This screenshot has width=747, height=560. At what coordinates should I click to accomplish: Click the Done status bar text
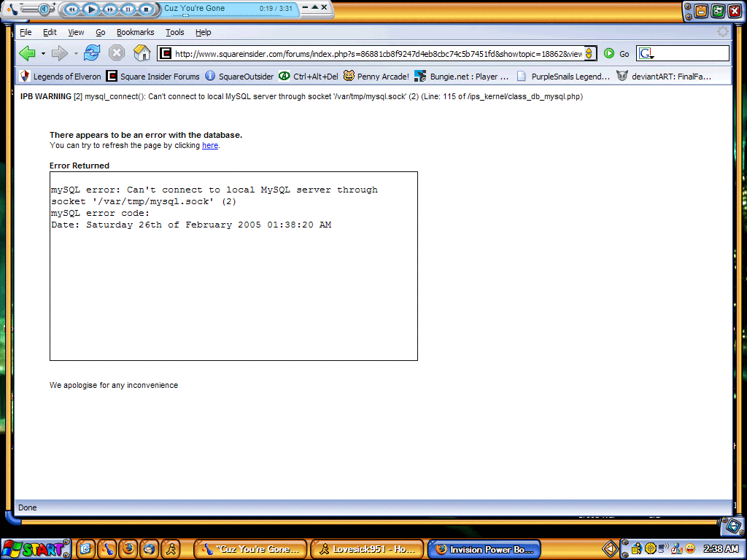27,507
